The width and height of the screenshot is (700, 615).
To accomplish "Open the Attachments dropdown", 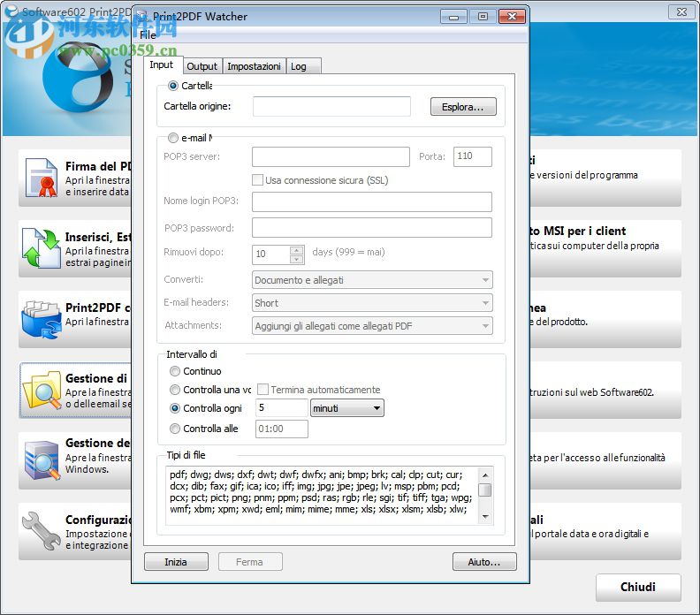I will (x=372, y=326).
